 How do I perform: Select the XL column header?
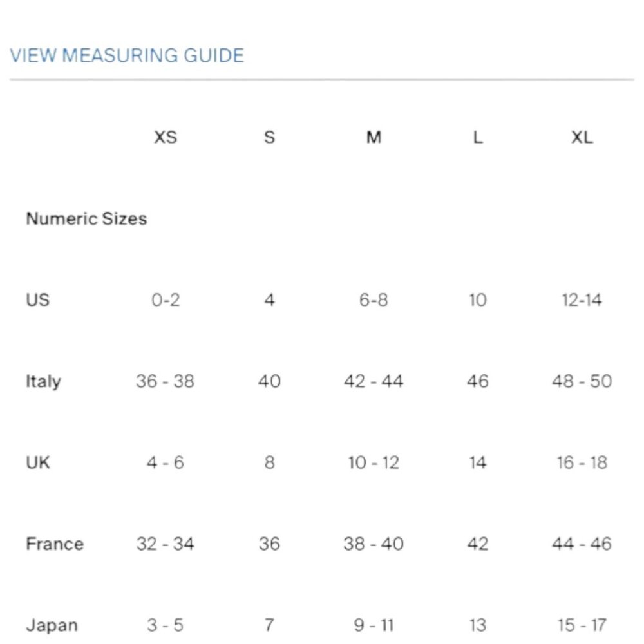(x=582, y=137)
